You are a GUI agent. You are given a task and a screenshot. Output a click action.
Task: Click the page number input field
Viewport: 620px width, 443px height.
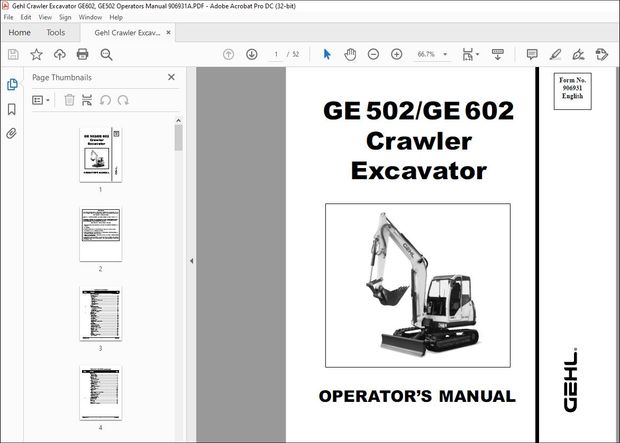[276, 54]
